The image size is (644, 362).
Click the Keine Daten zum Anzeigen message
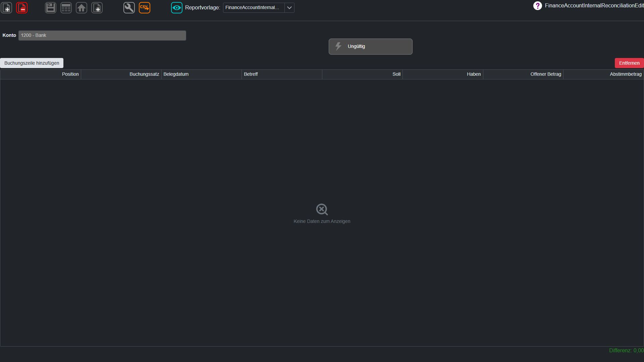coord(322,222)
